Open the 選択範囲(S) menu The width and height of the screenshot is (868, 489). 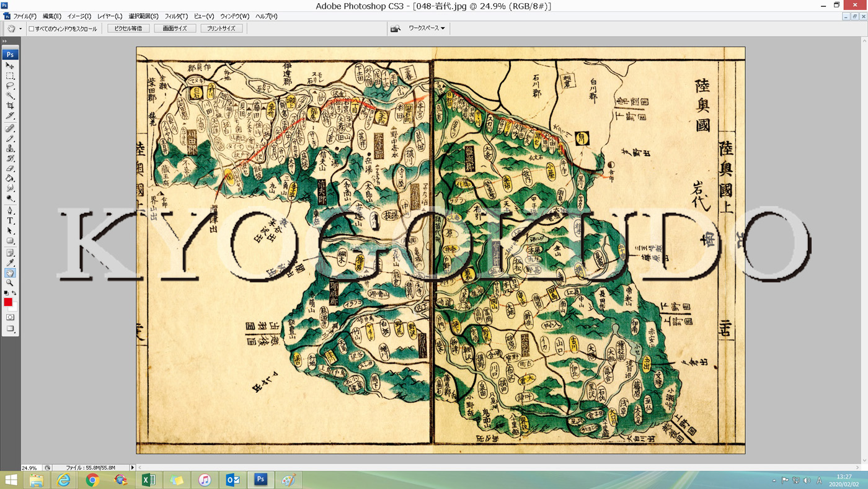[144, 16]
